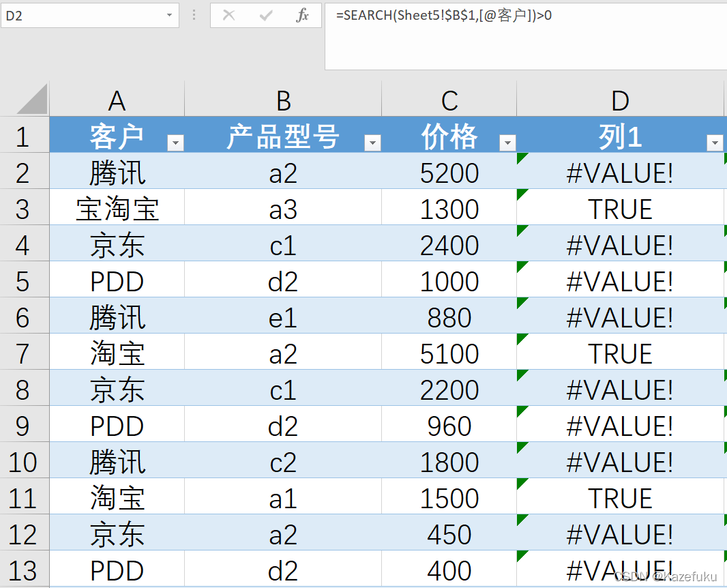The width and height of the screenshot is (727, 588).
Task: Confirm formula entry with the checkmark icon
Action: coord(266,15)
